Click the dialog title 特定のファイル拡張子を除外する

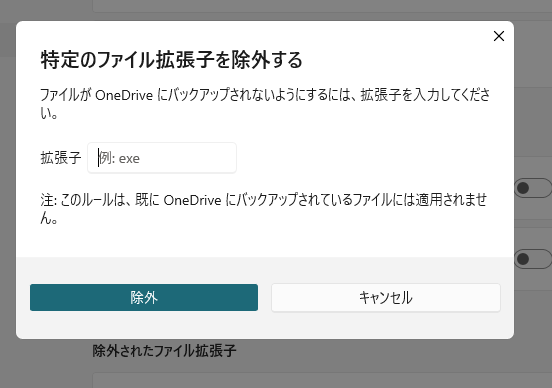171,60
